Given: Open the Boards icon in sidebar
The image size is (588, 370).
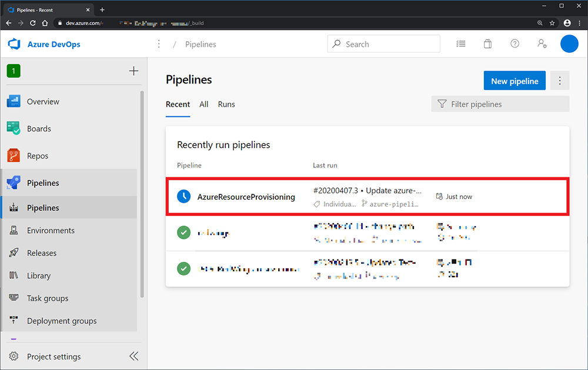Looking at the screenshot, I should pos(14,129).
